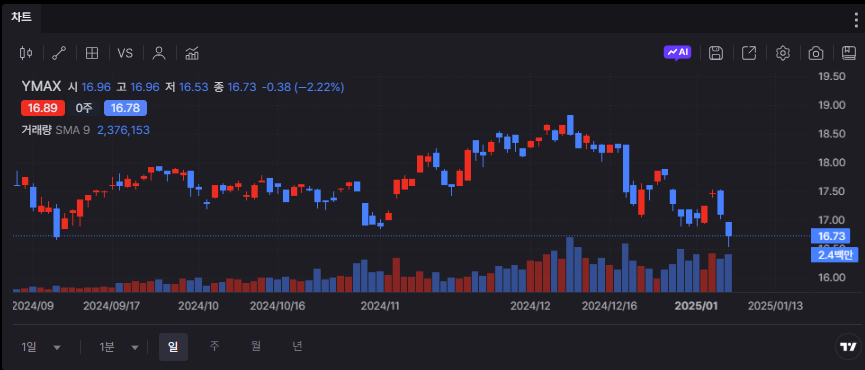This screenshot has height=370, width=865.
Task: Click the 2024/09/17 date axis label
Action: click(111, 305)
